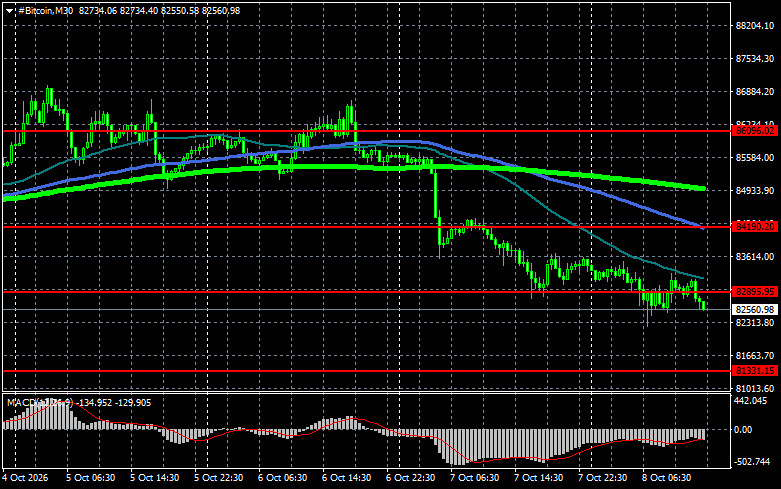Click the 85584.00 price axis label
Image resolution: width=781 pixels, height=489 pixels.
click(755, 158)
